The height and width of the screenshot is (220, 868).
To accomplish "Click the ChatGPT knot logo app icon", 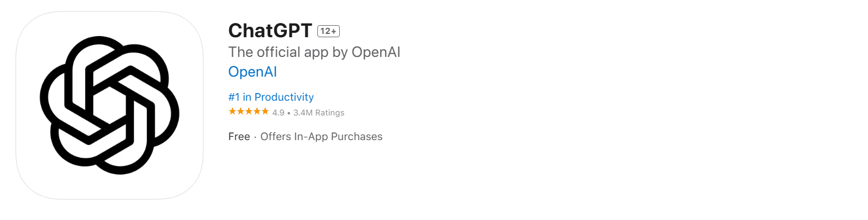I will (x=109, y=105).
